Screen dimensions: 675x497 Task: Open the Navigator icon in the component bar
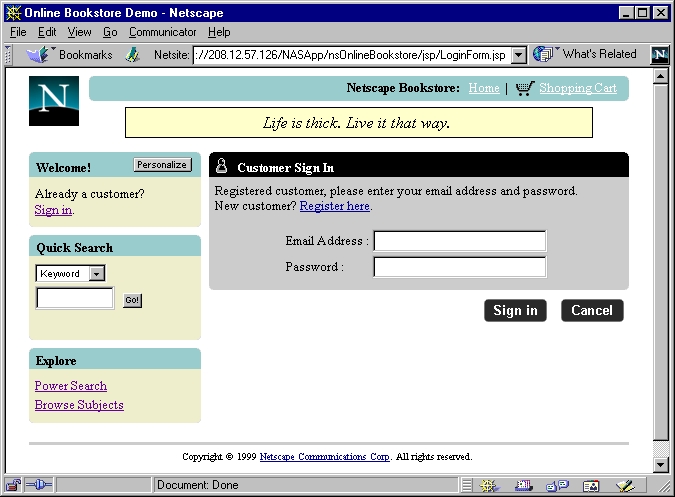pos(489,486)
